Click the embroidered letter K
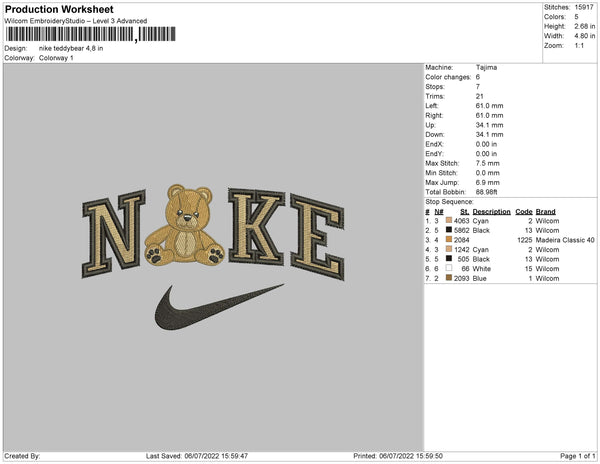600x464 pixels. 256,226
